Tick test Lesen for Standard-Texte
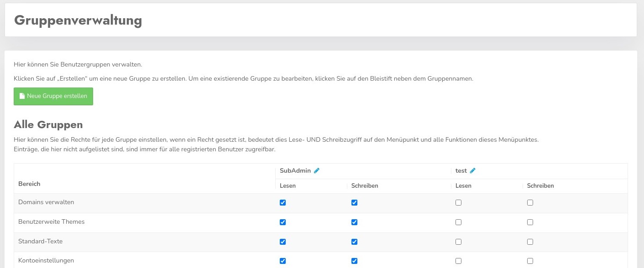 tap(458, 242)
